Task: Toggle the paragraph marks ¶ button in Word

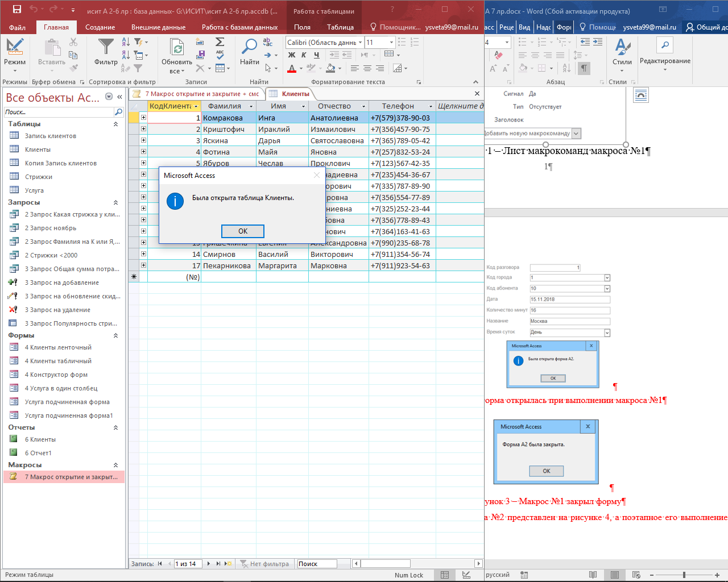Action: 584,68
